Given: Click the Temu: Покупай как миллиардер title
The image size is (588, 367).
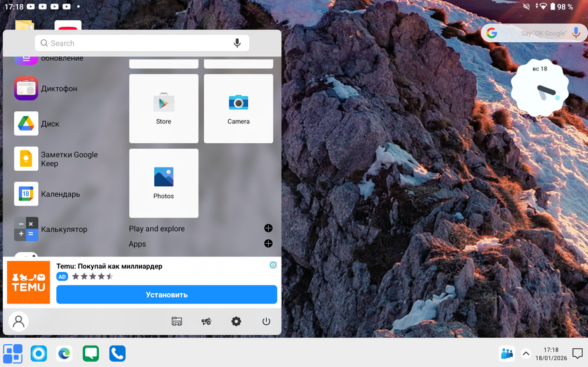Looking at the screenshot, I should pos(109,267).
